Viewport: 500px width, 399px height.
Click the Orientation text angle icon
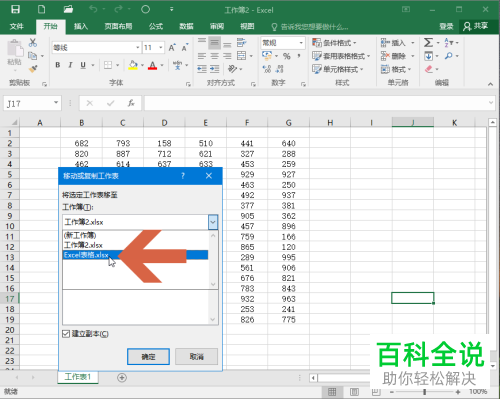[x=232, y=69]
